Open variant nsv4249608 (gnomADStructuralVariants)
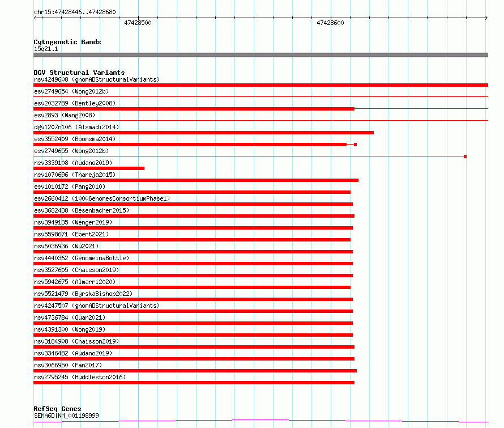Image resolution: width=504 pixels, height=428 pixels. (x=97, y=79)
